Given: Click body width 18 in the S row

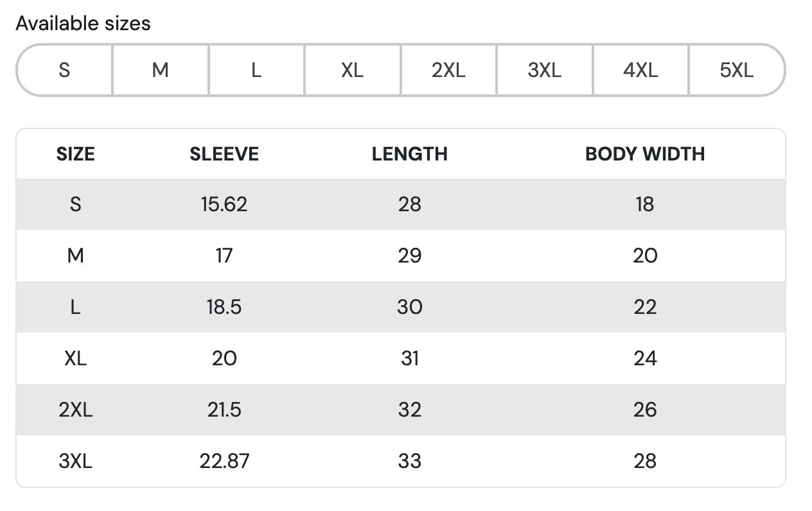Looking at the screenshot, I should pos(644,204).
